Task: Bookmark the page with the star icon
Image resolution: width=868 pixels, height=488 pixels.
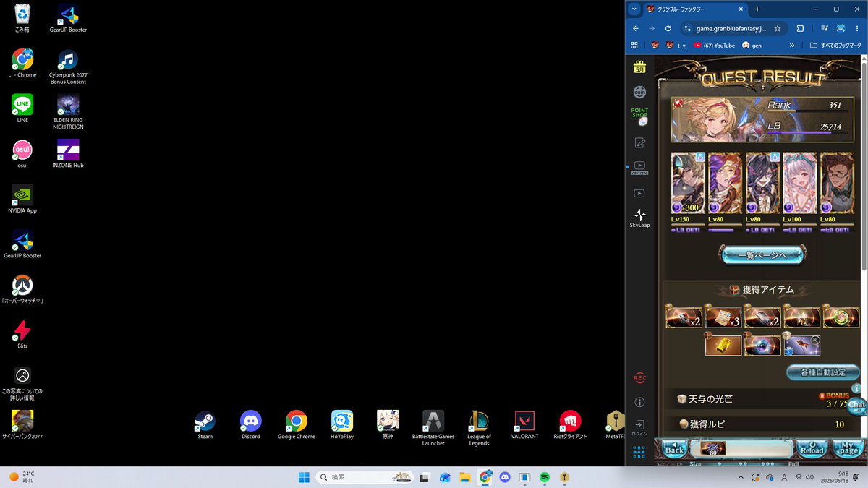Action: (778, 28)
